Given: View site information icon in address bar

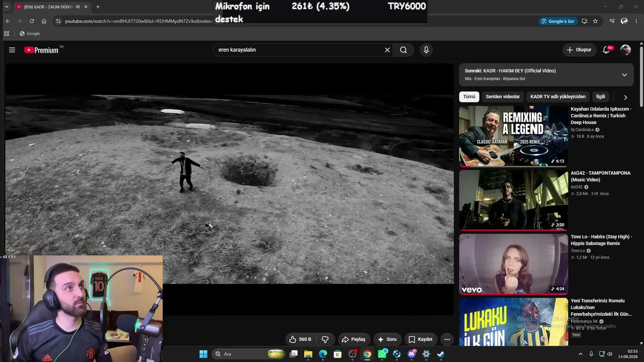Looking at the screenshot, I should pyautogui.click(x=58, y=21).
